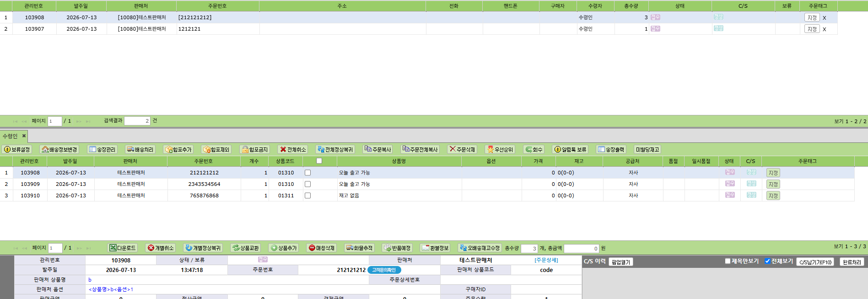Click 전체정상복귀 restore-all button
The width and height of the screenshot is (868, 299).
[x=335, y=149]
